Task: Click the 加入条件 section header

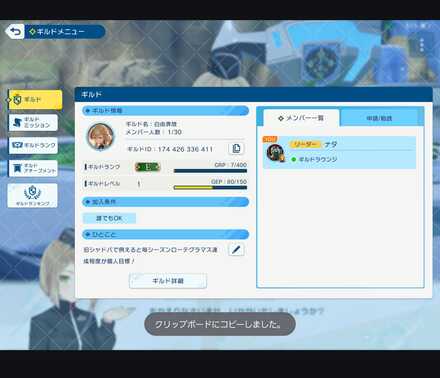Action: pyautogui.click(x=165, y=202)
